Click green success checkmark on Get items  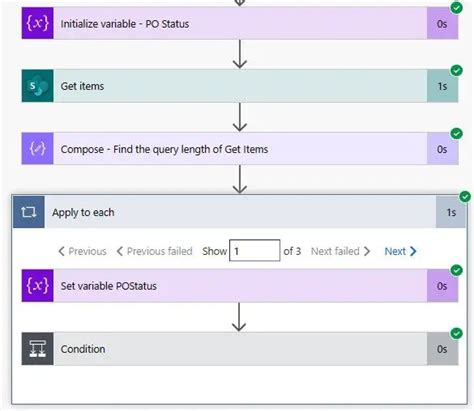(456, 70)
